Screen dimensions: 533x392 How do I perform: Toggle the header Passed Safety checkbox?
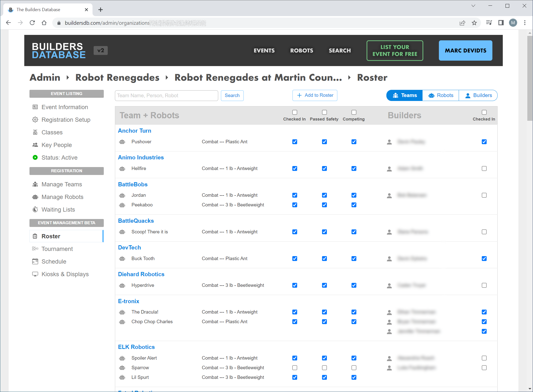coord(324,112)
